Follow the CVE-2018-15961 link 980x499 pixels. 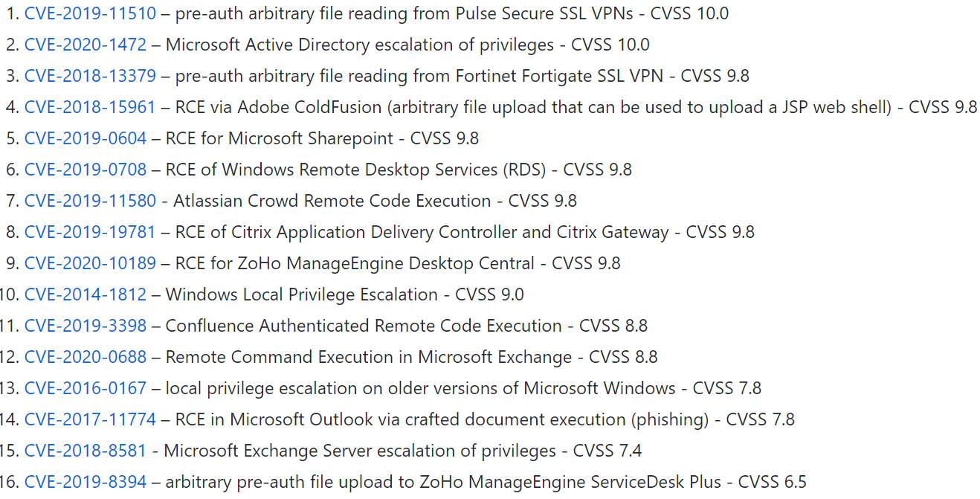click(90, 107)
